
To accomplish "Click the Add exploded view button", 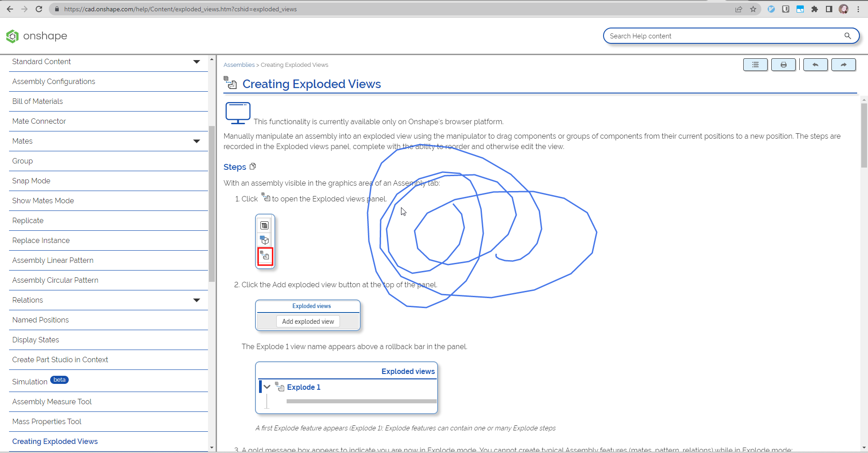I will [308, 321].
